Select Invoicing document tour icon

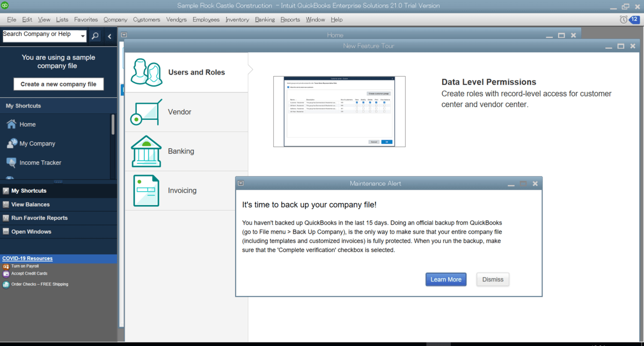tap(147, 191)
